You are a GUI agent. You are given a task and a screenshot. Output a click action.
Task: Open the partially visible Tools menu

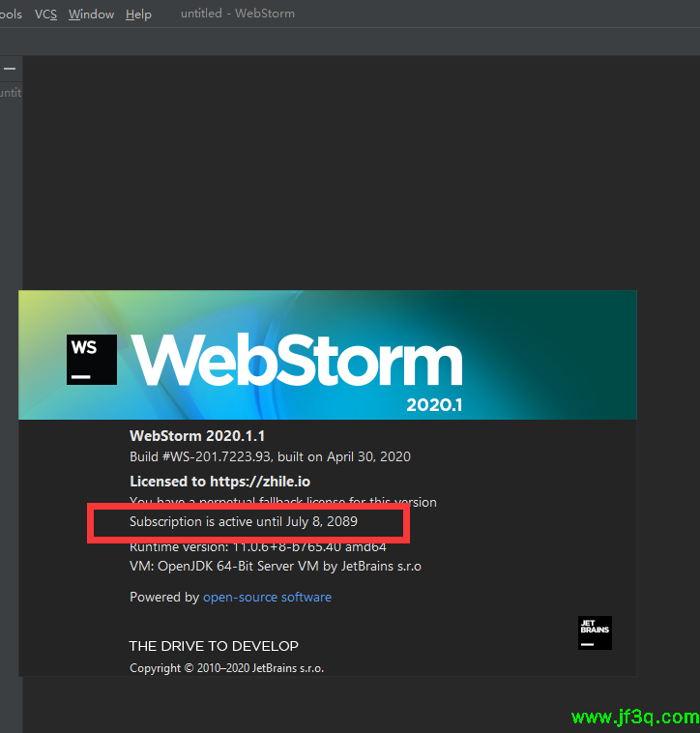(x=11, y=15)
